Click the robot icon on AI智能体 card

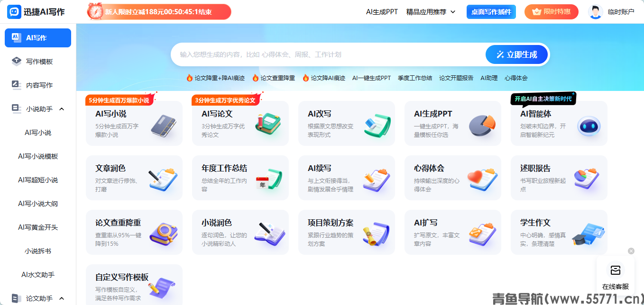click(x=589, y=126)
